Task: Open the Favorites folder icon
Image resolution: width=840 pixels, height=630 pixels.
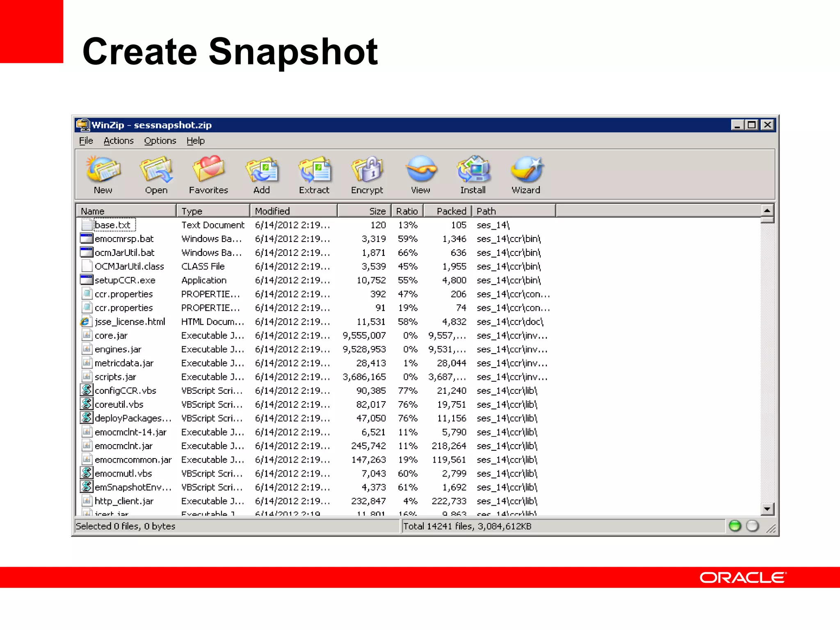Action: point(208,169)
